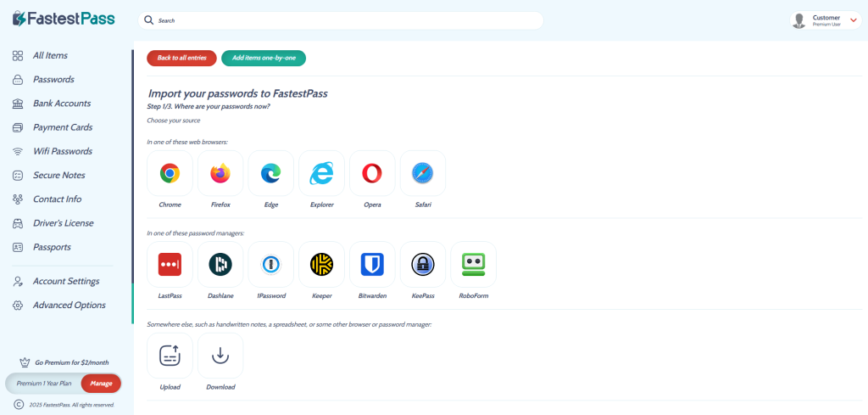Click the Download label text
Screen dimensions: 868x415
pyautogui.click(x=220, y=387)
